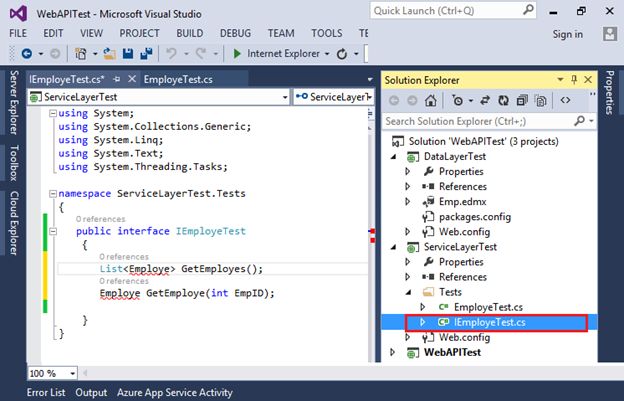The image size is (624, 401).
Task: Open the EDIT menu
Action: click(53, 33)
